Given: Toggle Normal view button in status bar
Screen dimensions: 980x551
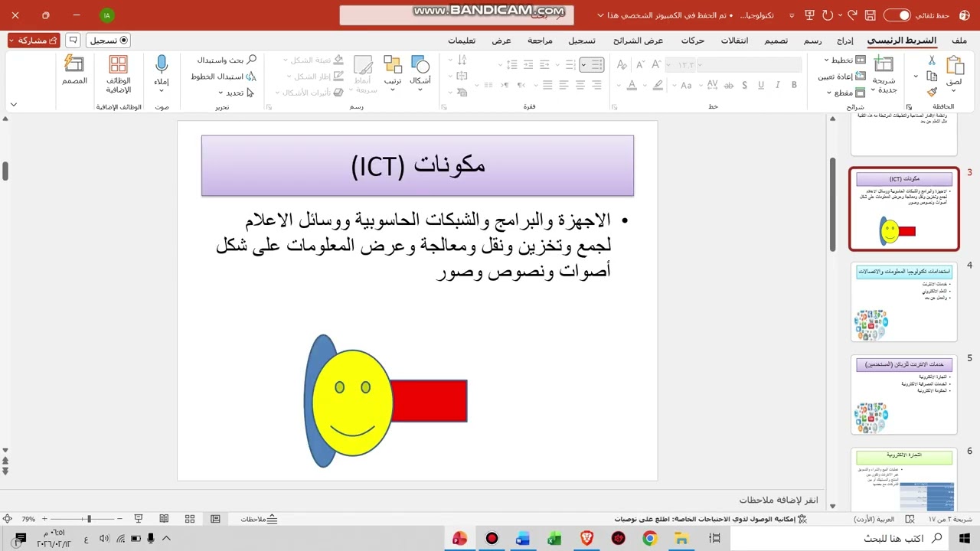Looking at the screenshot, I should [x=215, y=519].
